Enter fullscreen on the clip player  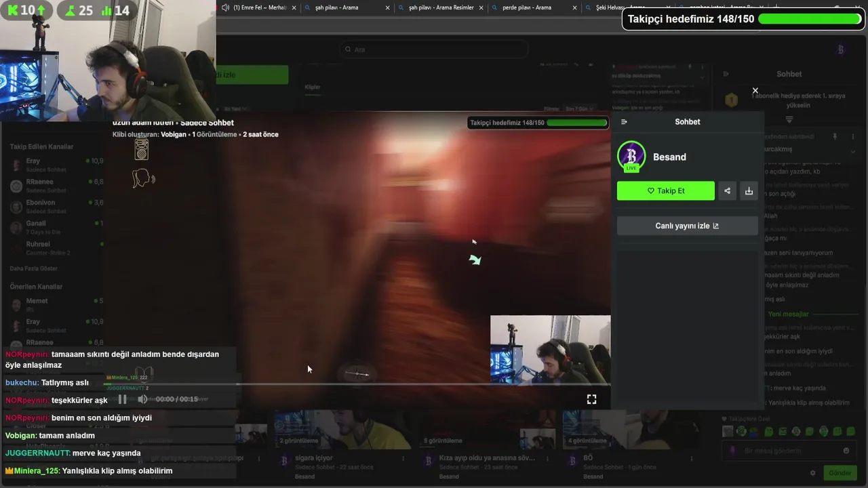(591, 399)
